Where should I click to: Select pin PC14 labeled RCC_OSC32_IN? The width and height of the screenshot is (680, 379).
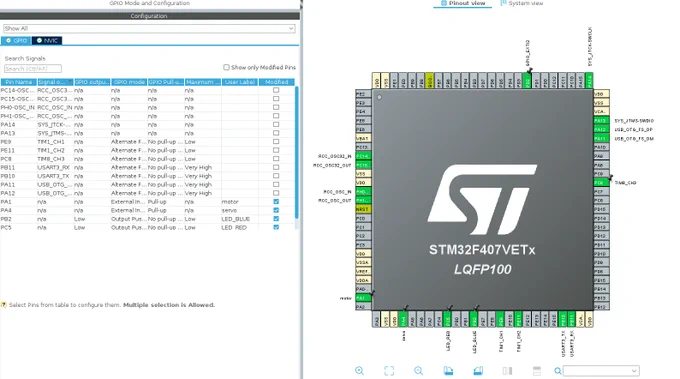click(x=363, y=156)
